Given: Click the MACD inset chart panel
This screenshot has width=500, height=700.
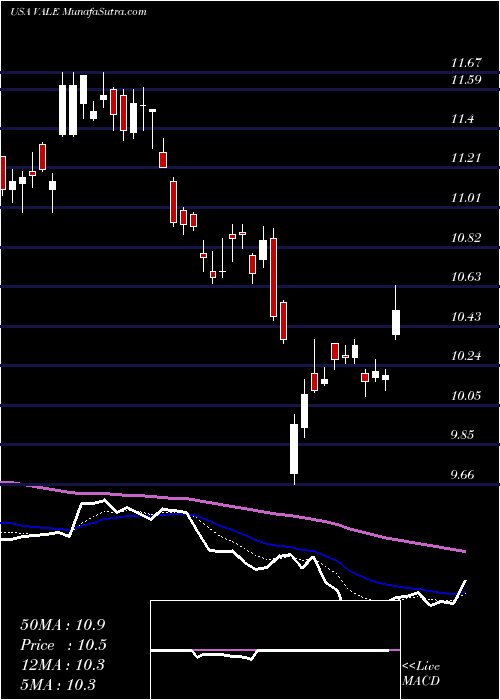Looking at the screenshot, I should click(x=275, y=650).
